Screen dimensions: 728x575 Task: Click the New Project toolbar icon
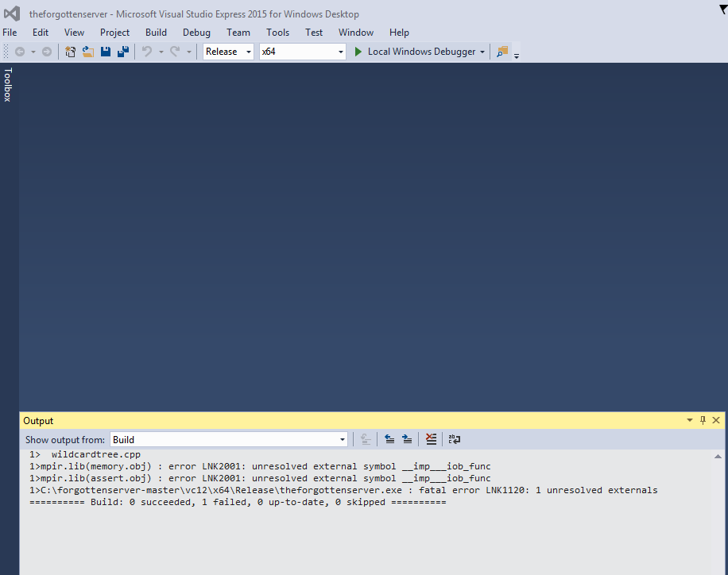(70, 52)
